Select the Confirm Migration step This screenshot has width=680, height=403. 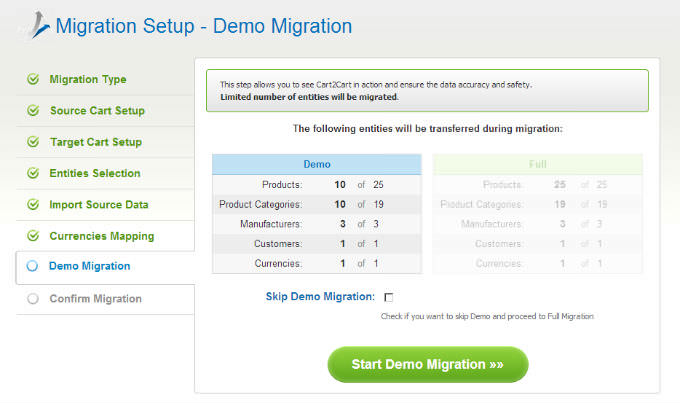click(x=95, y=298)
